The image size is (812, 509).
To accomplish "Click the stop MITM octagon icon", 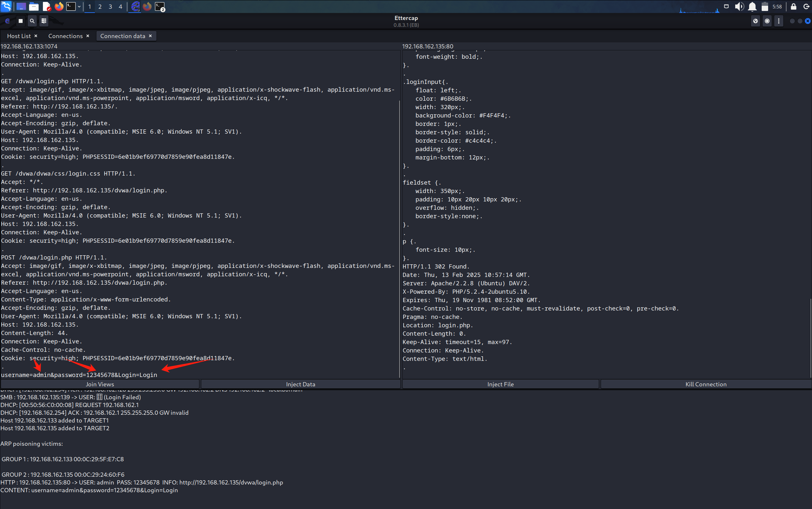I will [x=767, y=21].
